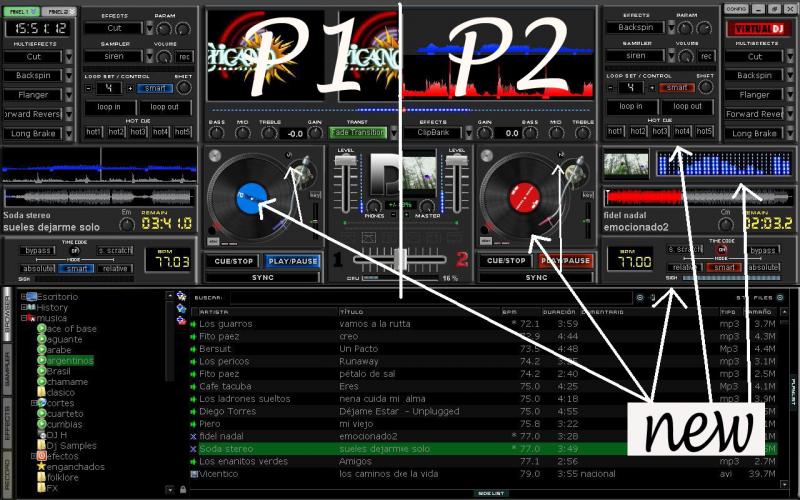The height and width of the screenshot is (500, 800).
Task: Click the red vinyl turntable on deck 2
Action: coord(524,198)
